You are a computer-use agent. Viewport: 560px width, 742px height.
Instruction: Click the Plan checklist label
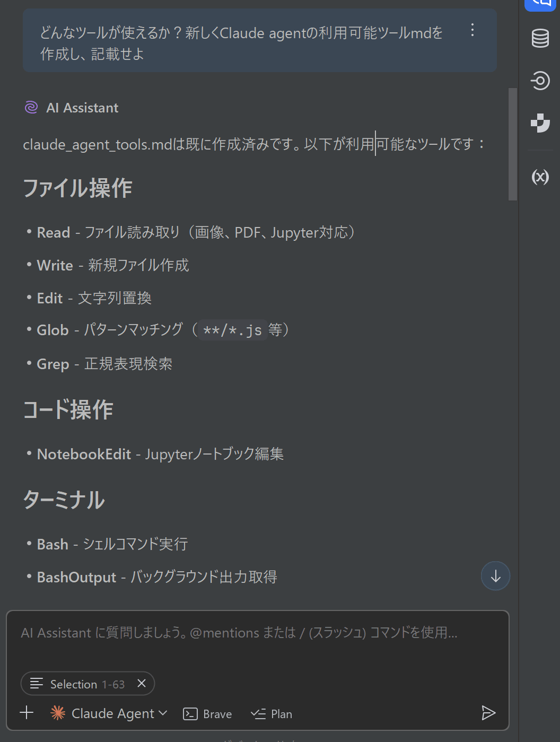tap(281, 713)
